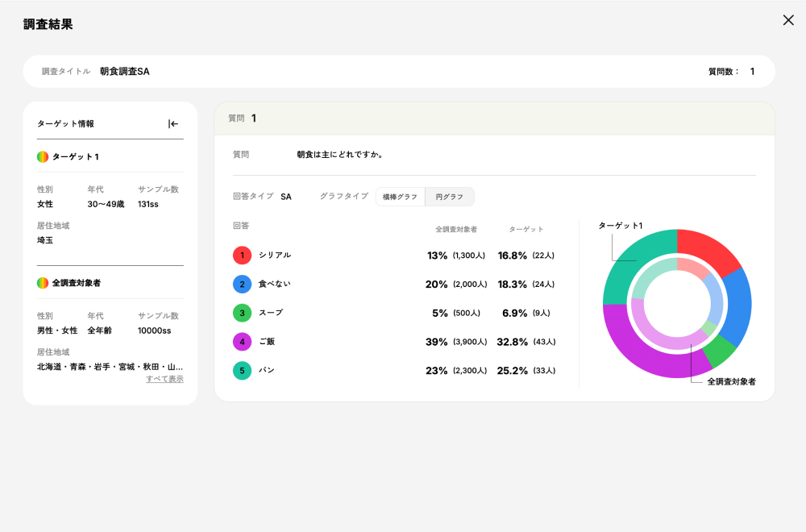Viewport: 806px width, 532px height.
Task: Click the 全調査対象者 chart label
Action: click(x=731, y=381)
